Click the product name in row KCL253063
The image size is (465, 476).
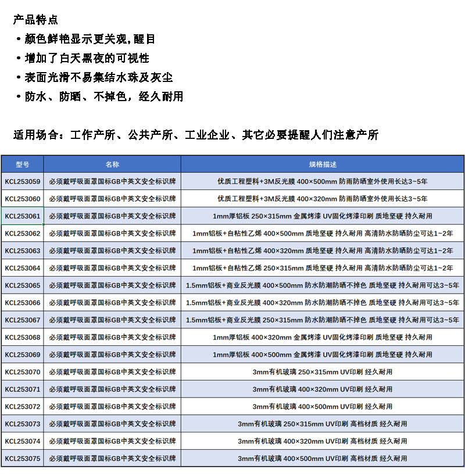[x=112, y=251]
